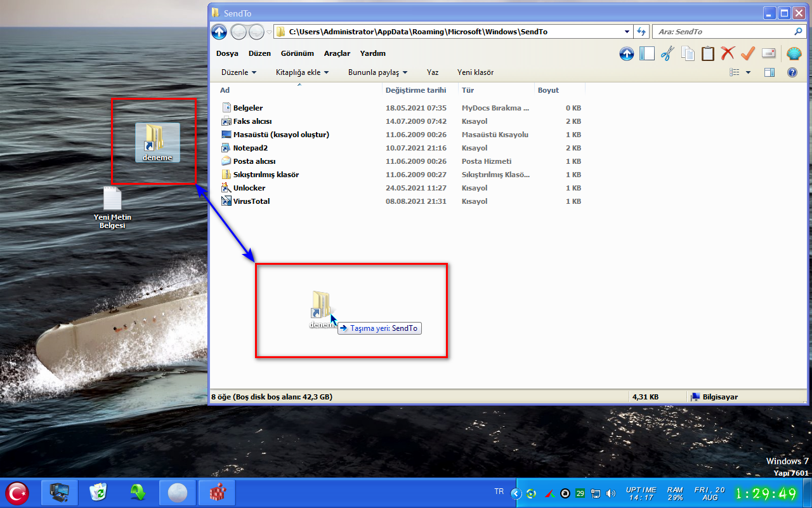
Task: Click the Refresh button beside address bar
Action: [641, 31]
